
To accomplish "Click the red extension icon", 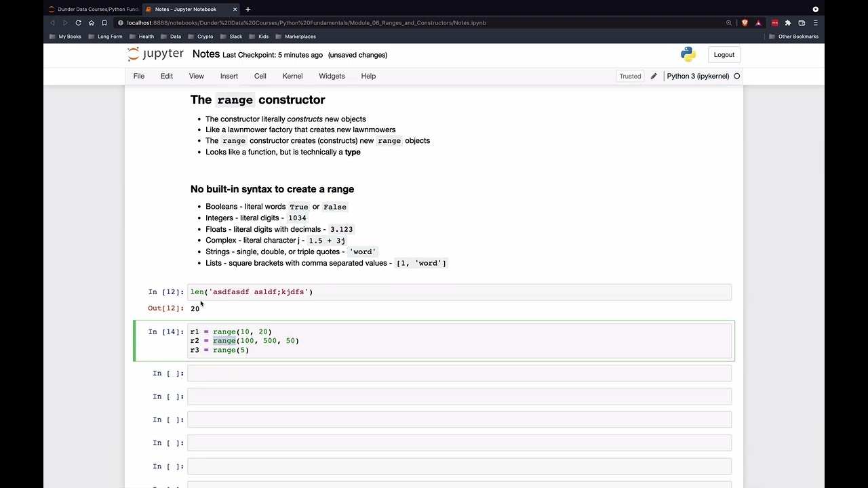I will [774, 22].
